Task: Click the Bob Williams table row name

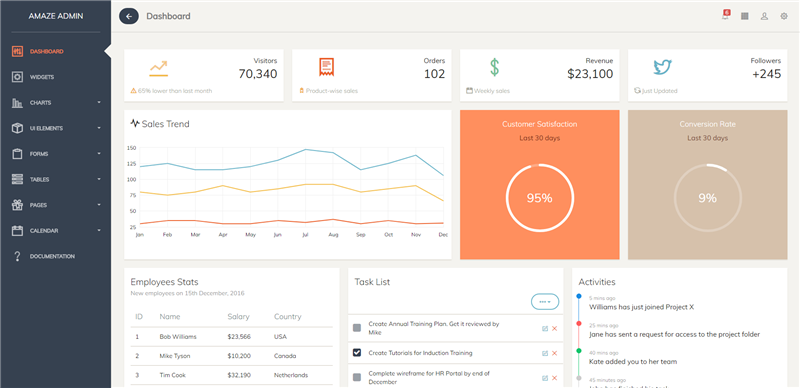Action: 178,337
